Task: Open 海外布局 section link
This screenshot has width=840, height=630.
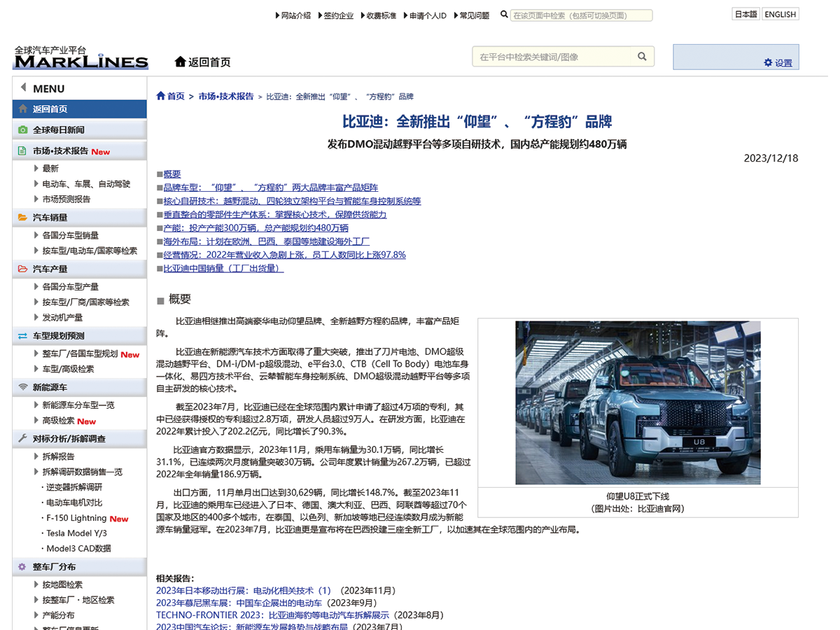Action: pos(267,241)
